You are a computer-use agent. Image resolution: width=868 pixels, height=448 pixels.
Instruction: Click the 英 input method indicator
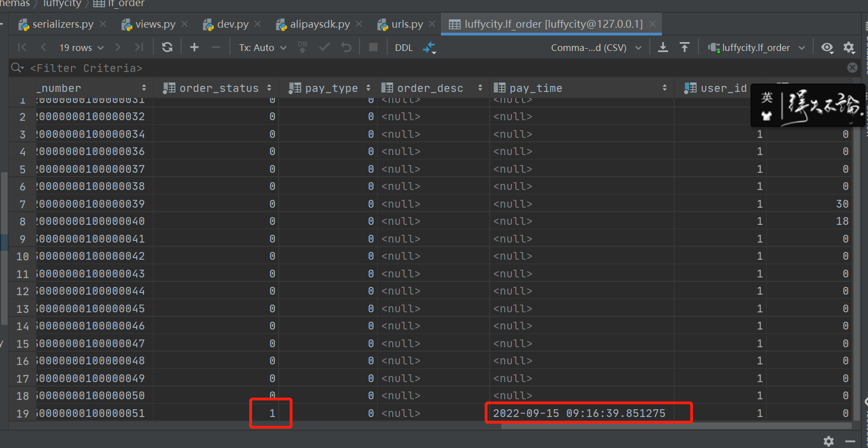coord(767,98)
